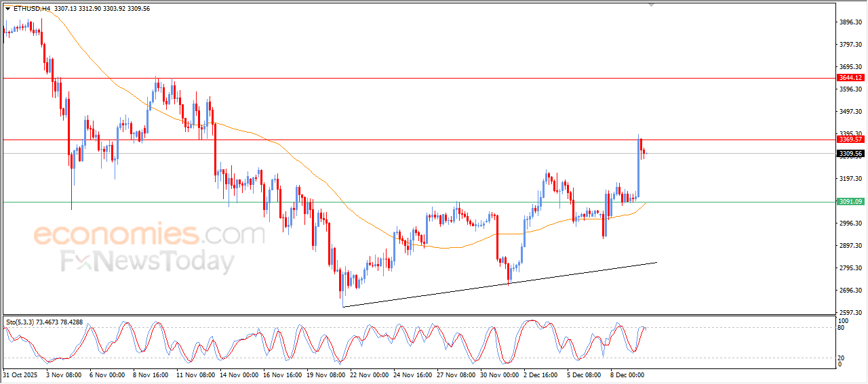The image size is (868, 384).
Task: Click the 16 Nov 16:00 time label
Action: click(282, 374)
